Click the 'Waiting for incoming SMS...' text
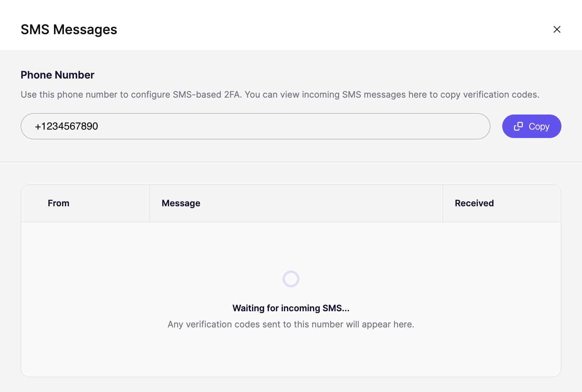Screen dimensions: 582x392 [291, 308]
